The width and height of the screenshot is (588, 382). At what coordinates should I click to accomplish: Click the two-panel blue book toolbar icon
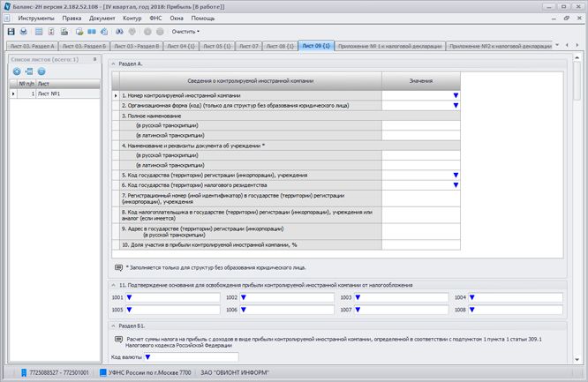pos(92,32)
